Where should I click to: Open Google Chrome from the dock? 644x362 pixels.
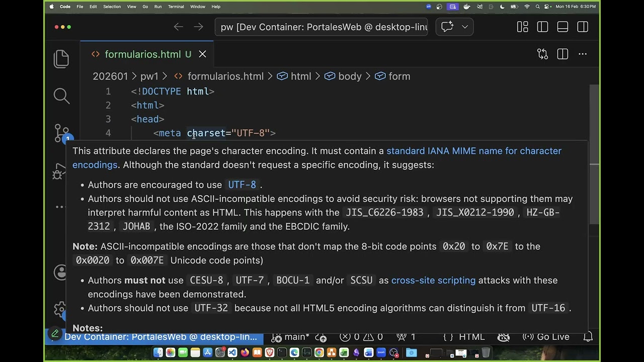coord(319,353)
